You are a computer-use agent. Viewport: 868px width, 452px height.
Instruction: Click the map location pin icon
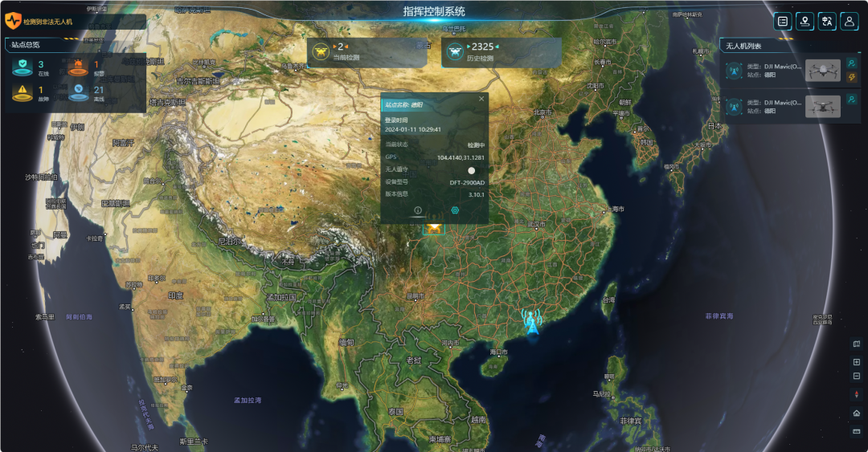point(805,22)
